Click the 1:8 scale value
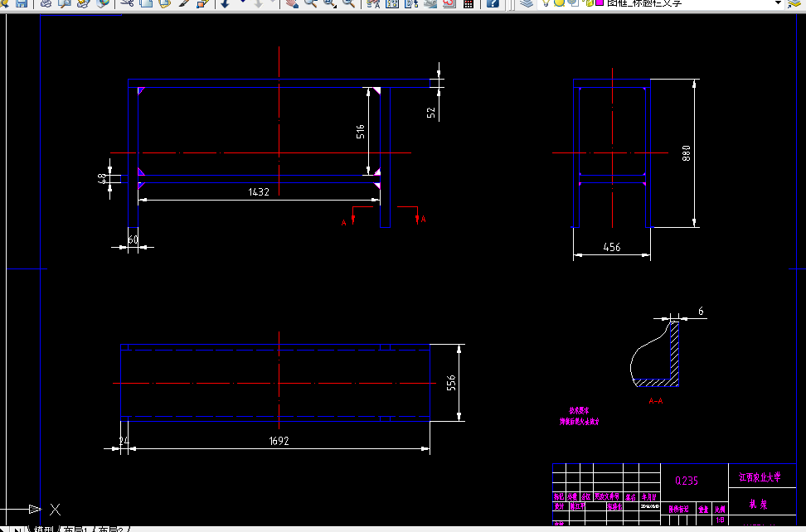The image size is (806, 532). [x=720, y=520]
